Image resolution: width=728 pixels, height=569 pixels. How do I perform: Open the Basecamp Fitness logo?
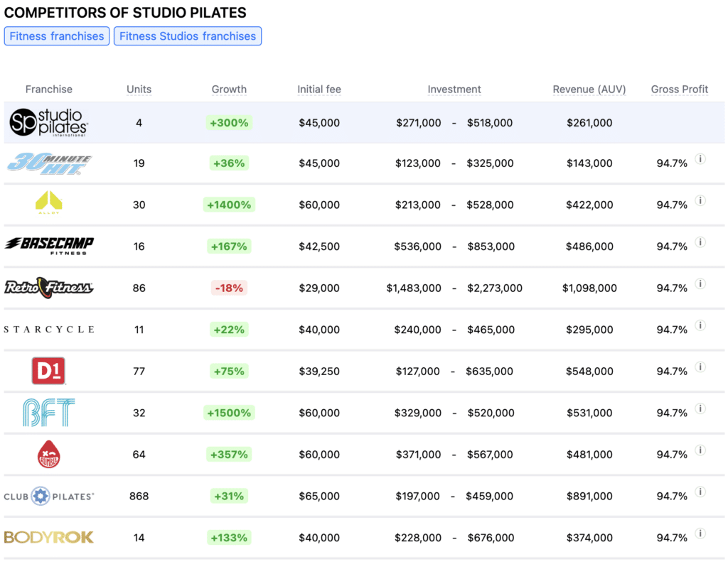[49, 246]
